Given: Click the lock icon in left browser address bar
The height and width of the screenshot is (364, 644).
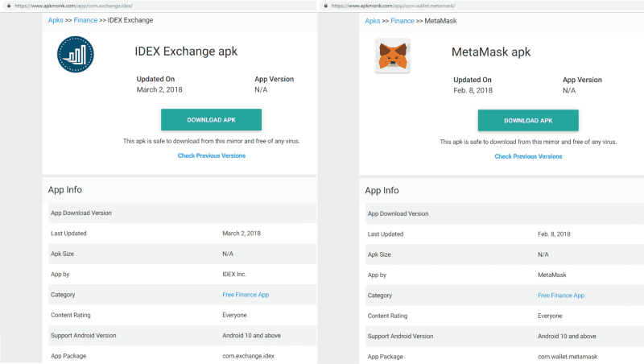Looking at the screenshot, I should tap(9, 6).
